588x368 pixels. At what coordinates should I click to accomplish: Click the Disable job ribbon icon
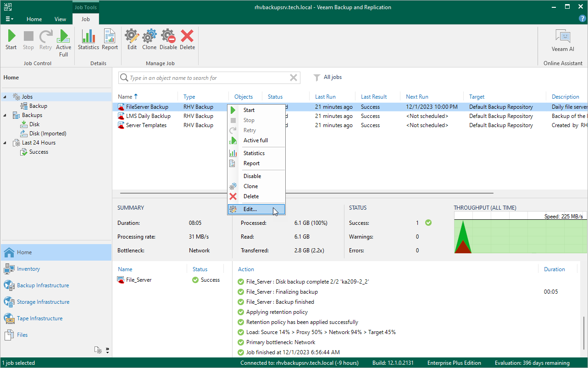pos(168,39)
